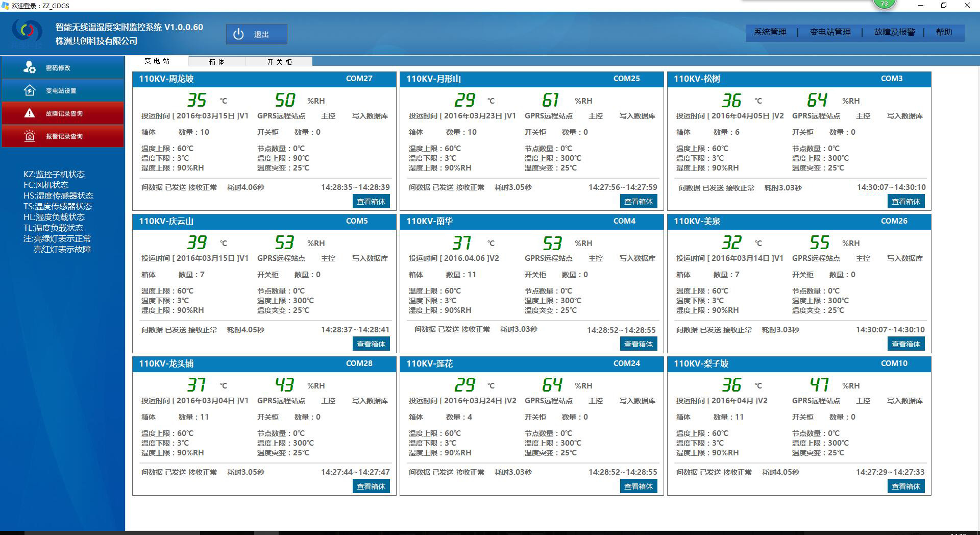Viewport: 980px width, 535px height.
Task: Click the COM26 port label
Action: click(894, 221)
